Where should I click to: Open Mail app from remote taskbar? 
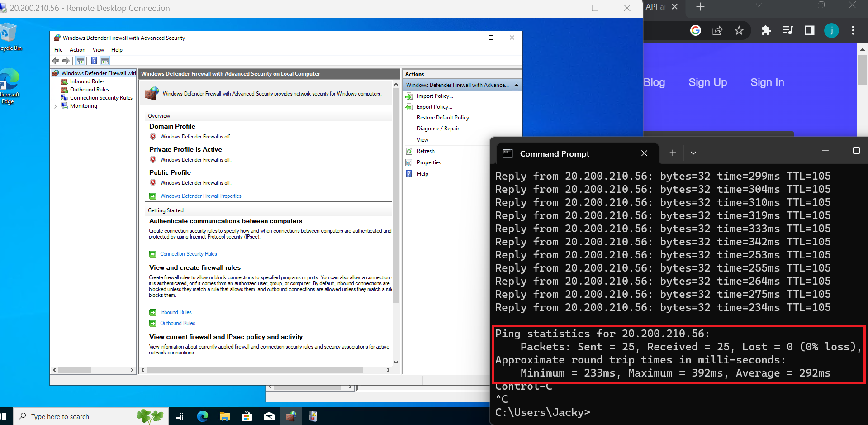coord(269,416)
